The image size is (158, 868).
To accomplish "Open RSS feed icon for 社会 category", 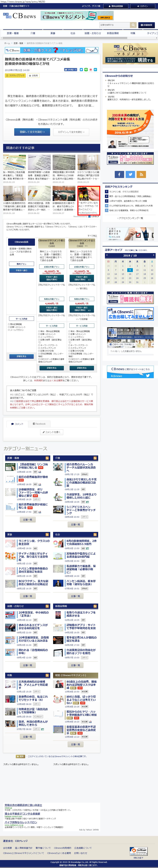I will click(x=95, y=535).
